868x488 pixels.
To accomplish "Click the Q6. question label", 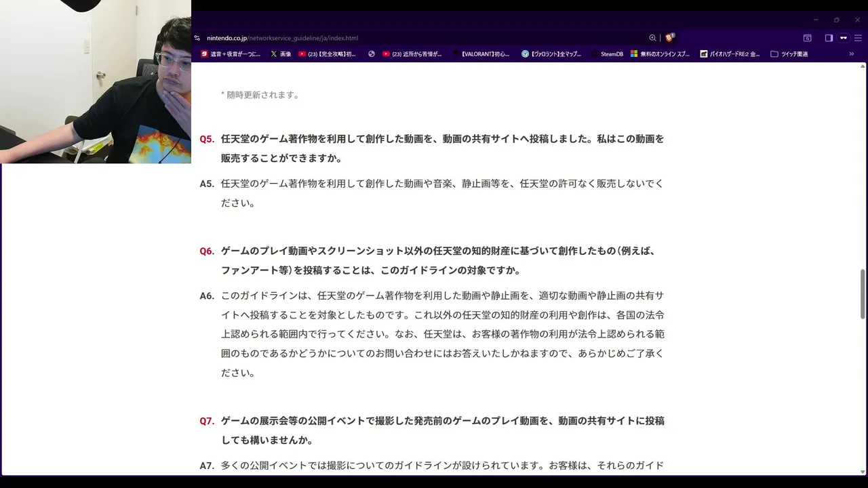I will coord(207,251).
